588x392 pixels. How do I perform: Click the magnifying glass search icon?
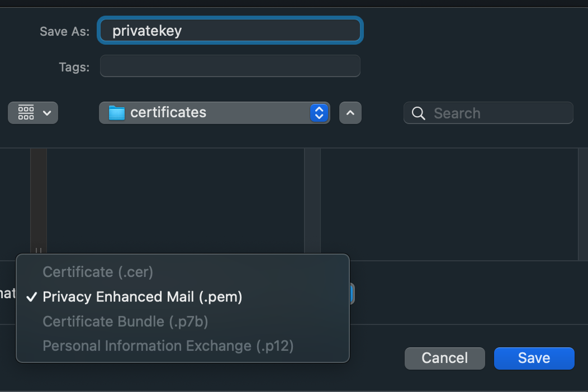(x=418, y=113)
